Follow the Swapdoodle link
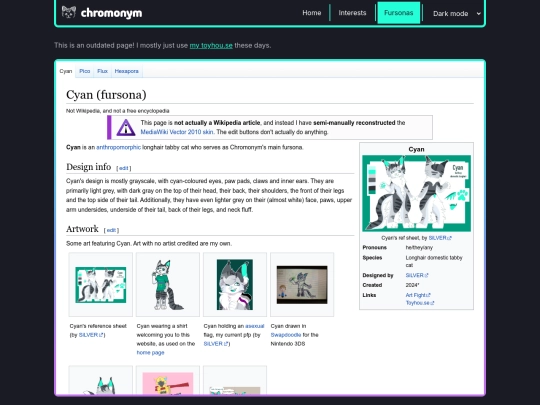The image size is (540, 405). click(x=286, y=335)
